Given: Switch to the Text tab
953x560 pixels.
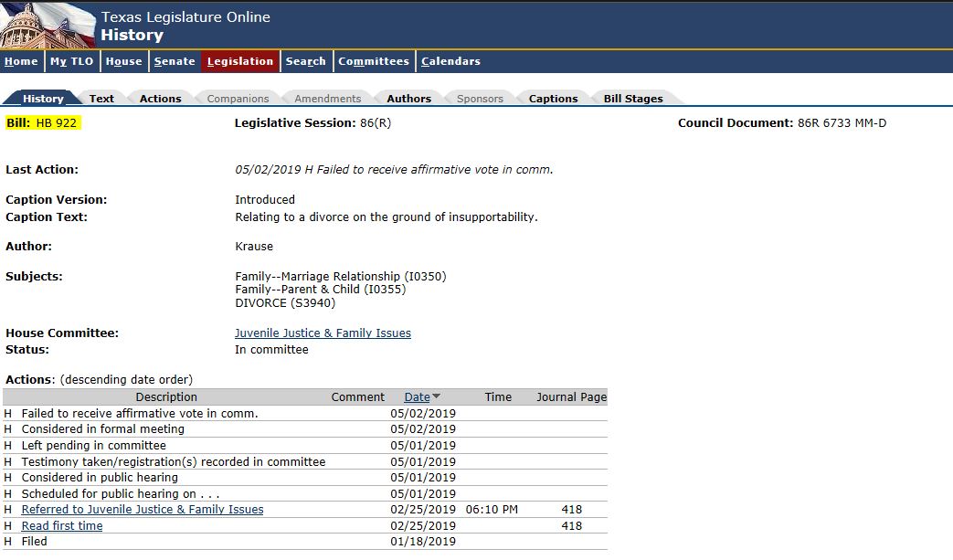Looking at the screenshot, I should (101, 99).
